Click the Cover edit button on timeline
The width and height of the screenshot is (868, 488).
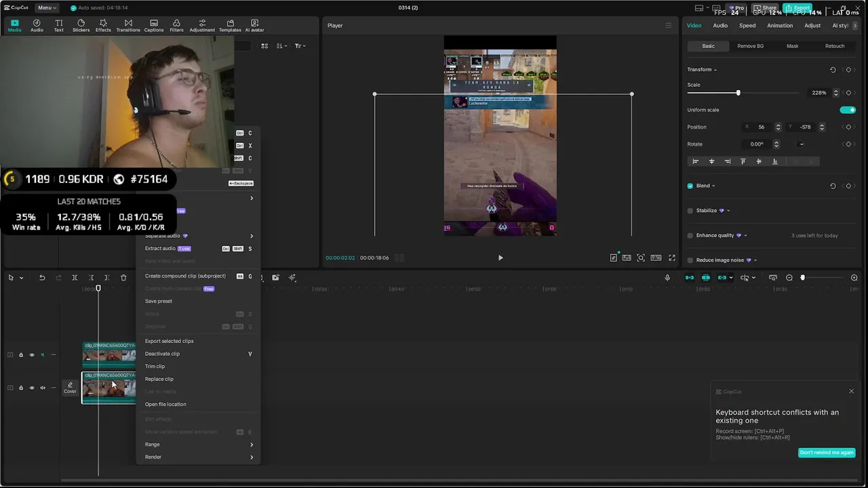pos(70,388)
